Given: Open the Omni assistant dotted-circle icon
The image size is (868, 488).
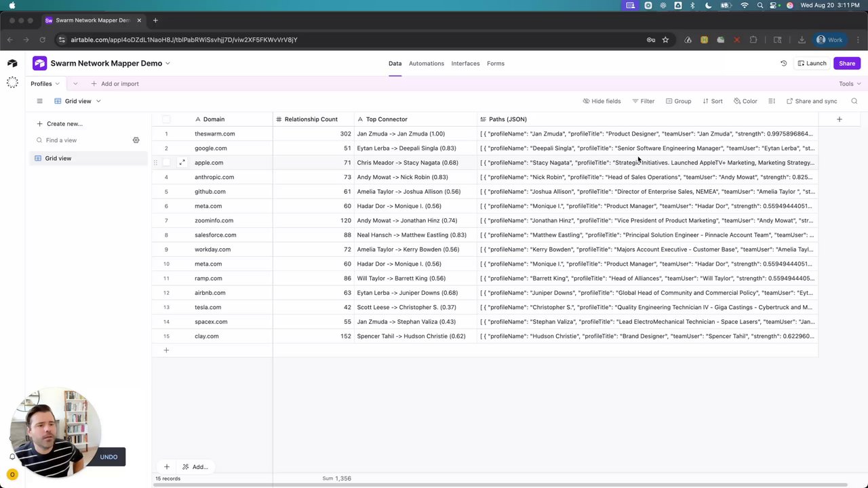Looking at the screenshot, I should click(x=12, y=83).
